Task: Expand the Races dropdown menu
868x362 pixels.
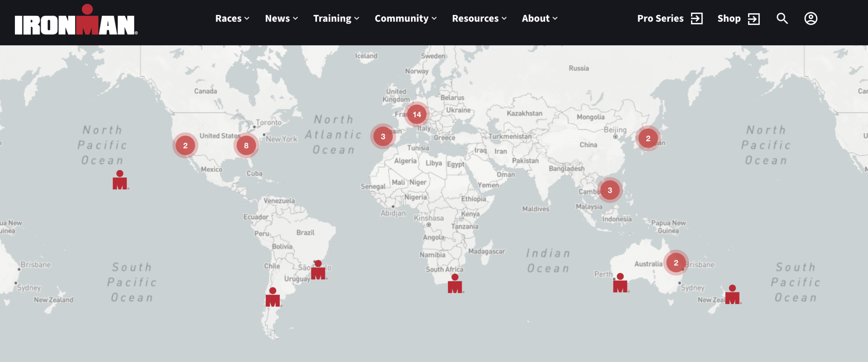Action: tap(232, 19)
